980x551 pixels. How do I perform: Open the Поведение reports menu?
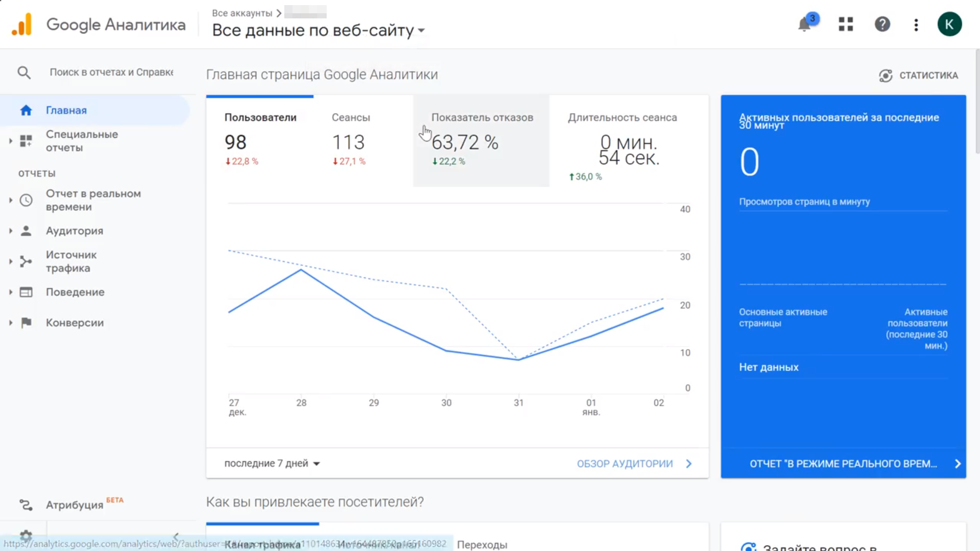(75, 292)
